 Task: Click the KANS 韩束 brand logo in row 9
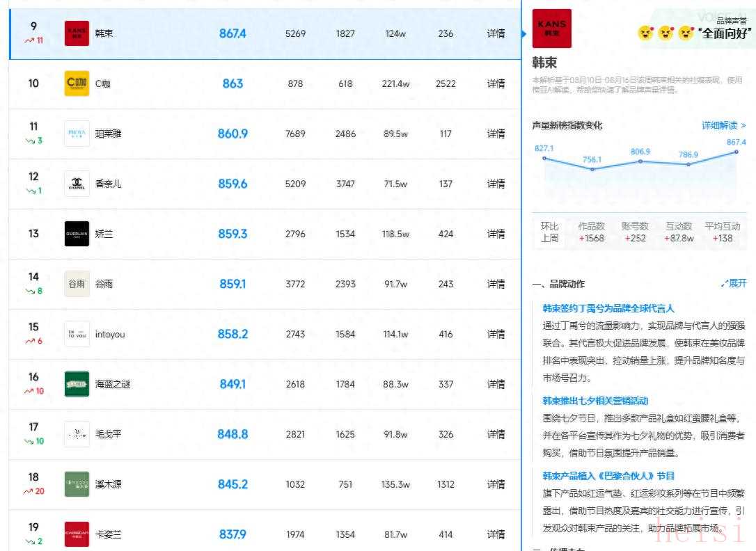pyautogui.click(x=77, y=33)
